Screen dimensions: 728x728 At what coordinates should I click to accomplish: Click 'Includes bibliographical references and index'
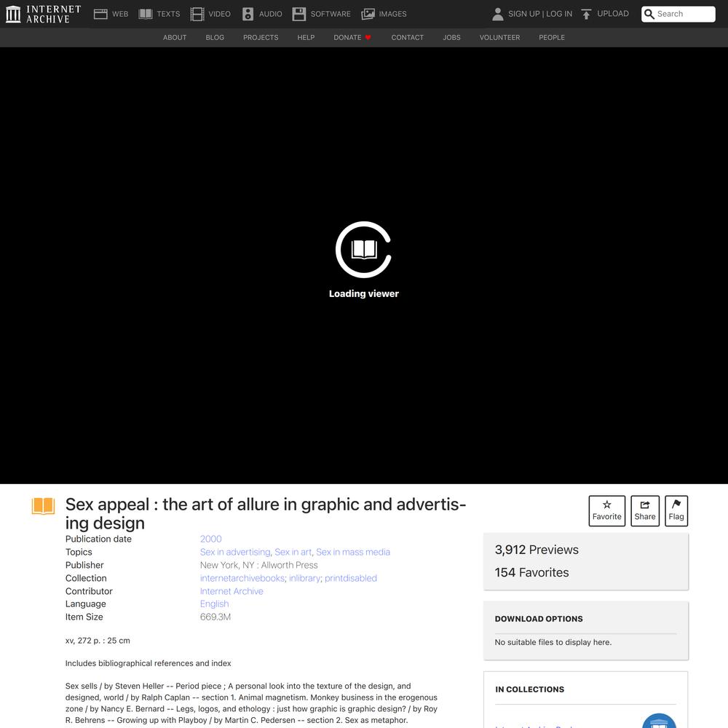[x=148, y=663]
